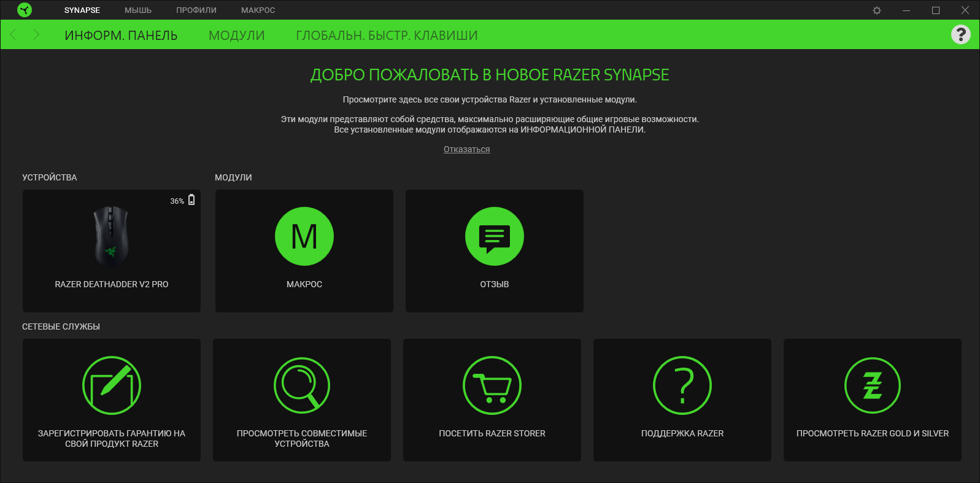Image resolution: width=980 pixels, height=483 pixels.
Task: Open the ГЛОБАЛЬН. БЫСТР. КЛАВИШИ tab
Action: [387, 36]
